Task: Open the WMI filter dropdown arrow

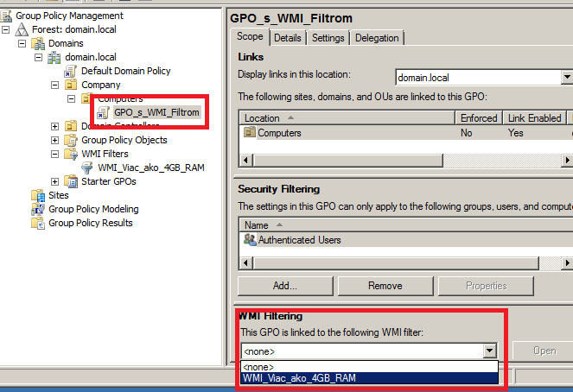Action: coord(489,351)
